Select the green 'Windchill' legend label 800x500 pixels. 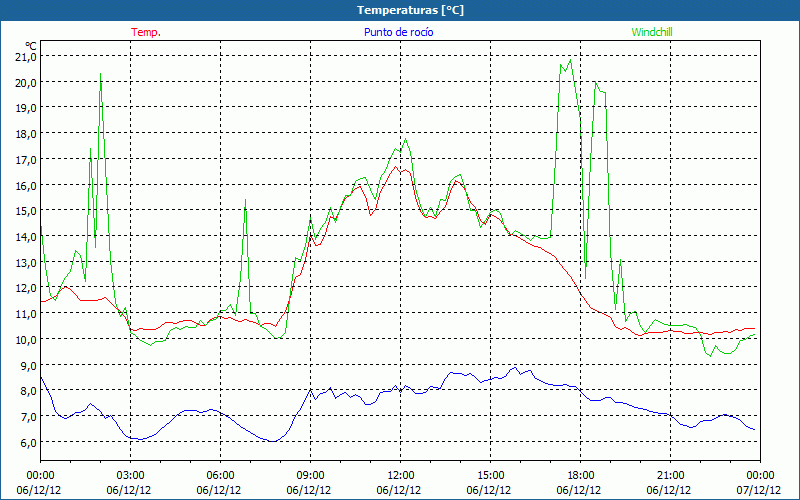click(x=652, y=32)
